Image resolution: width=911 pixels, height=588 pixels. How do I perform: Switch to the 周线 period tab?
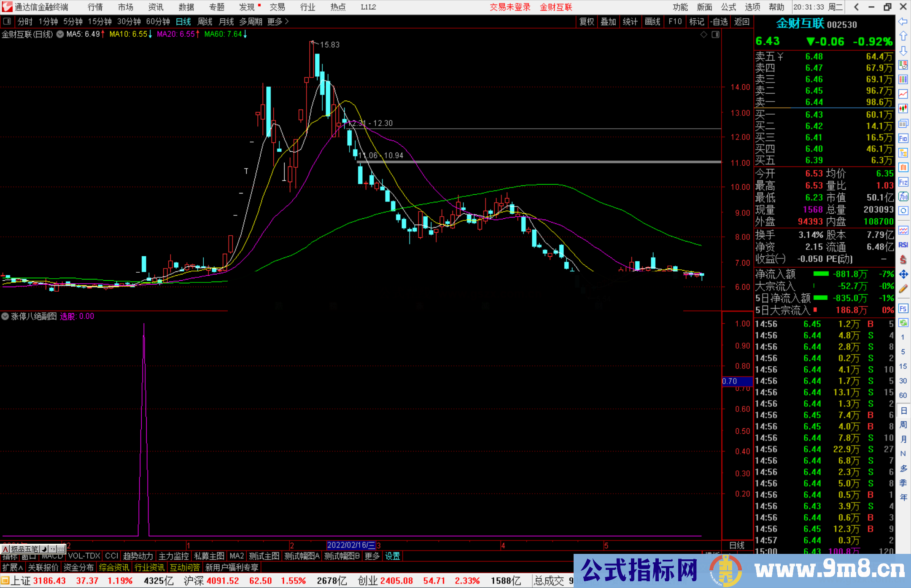click(x=205, y=21)
